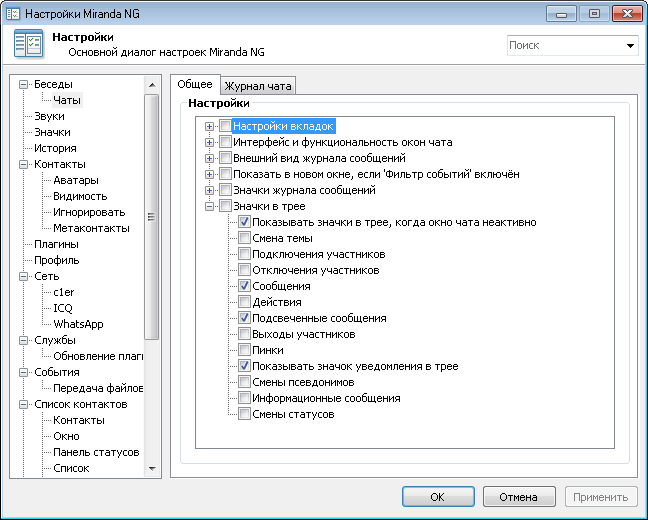The width and height of the screenshot is (648, 520).
Task: Collapse the 'Сеть' tree branch
Action: click(24, 277)
